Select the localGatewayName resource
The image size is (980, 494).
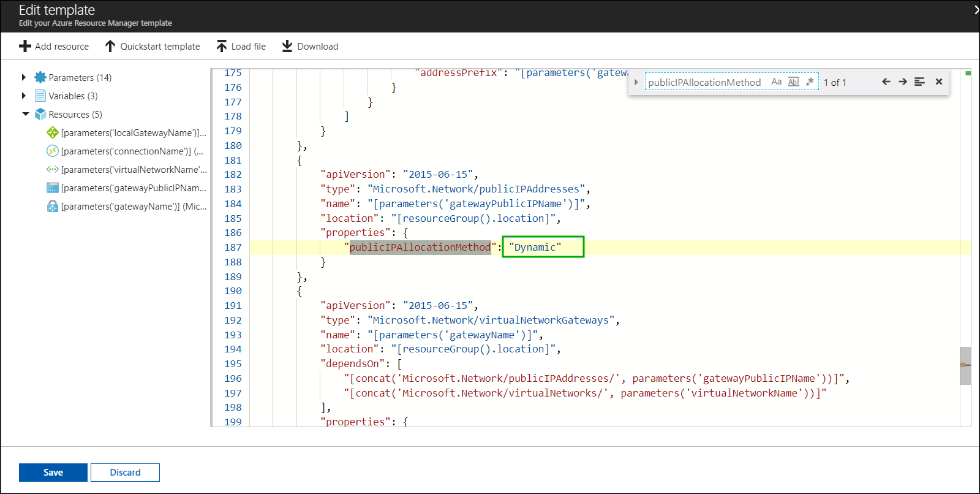click(127, 133)
